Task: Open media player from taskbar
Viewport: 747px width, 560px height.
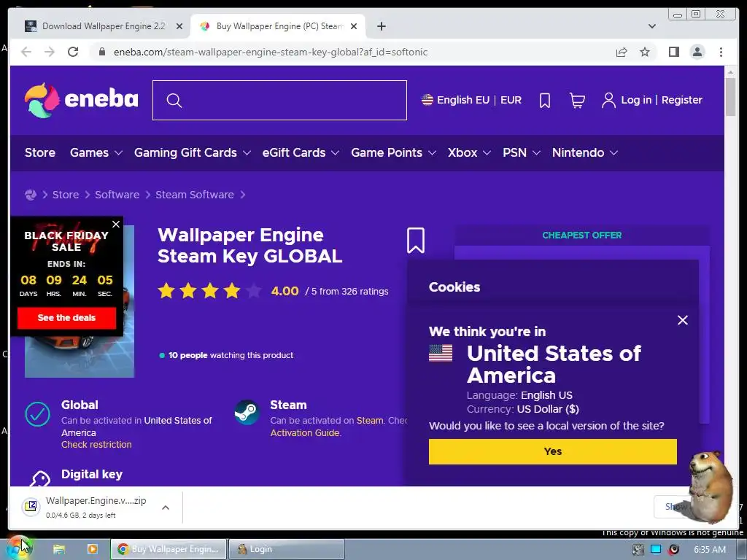Action: point(93,549)
